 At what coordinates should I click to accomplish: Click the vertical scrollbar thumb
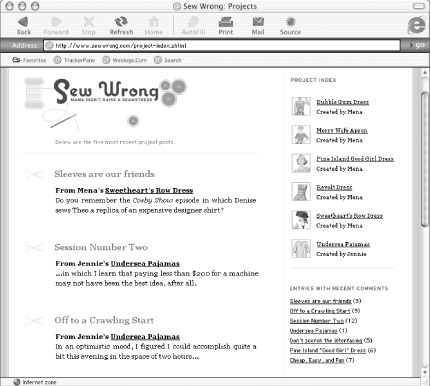click(x=425, y=159)
